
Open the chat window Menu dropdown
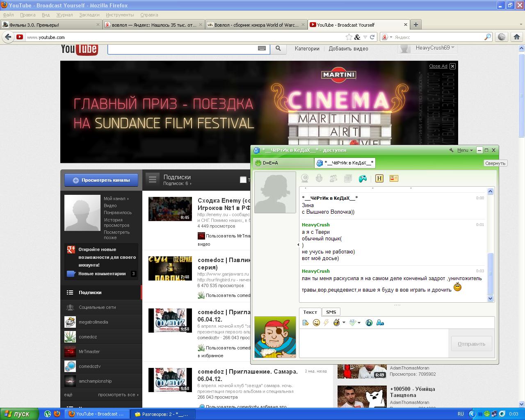[x=465, y=150]
